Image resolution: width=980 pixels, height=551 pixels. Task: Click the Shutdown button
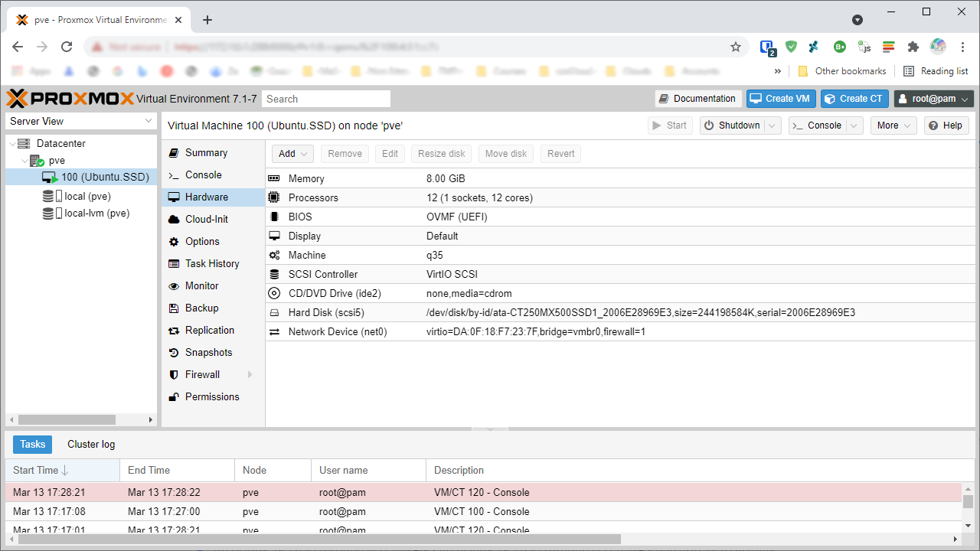click(x=733, y=126)
